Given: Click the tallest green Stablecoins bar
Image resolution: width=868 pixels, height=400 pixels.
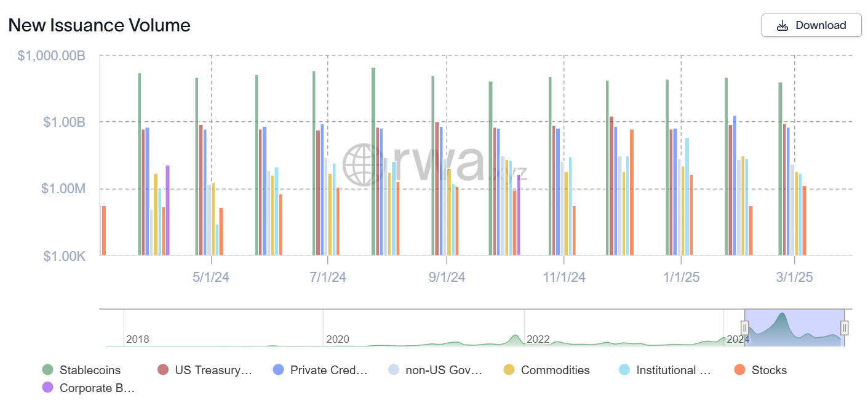Looking at the screenshot, I should click(373, 160).
